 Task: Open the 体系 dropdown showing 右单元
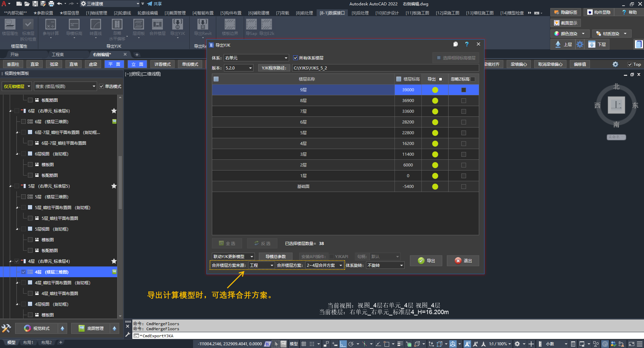[x=256, y=58]
